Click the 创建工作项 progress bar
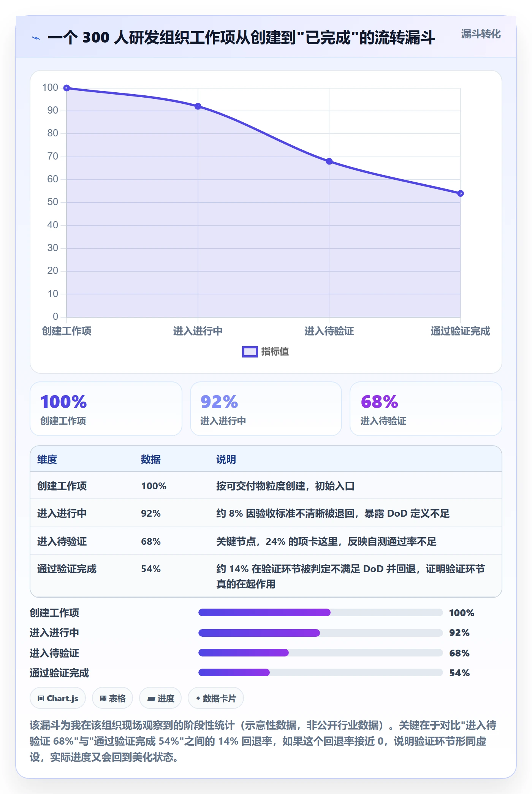The width and height of the screenshot is (532, 794). pos(321,612)
